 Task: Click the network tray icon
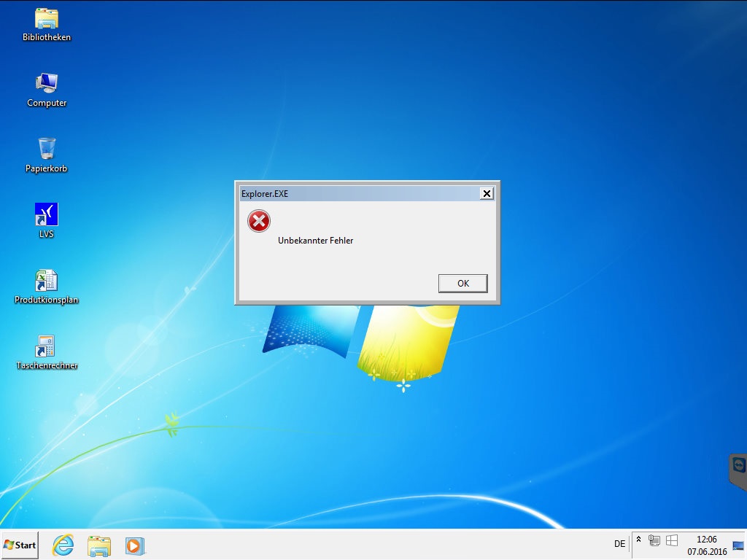pos(654,540)
